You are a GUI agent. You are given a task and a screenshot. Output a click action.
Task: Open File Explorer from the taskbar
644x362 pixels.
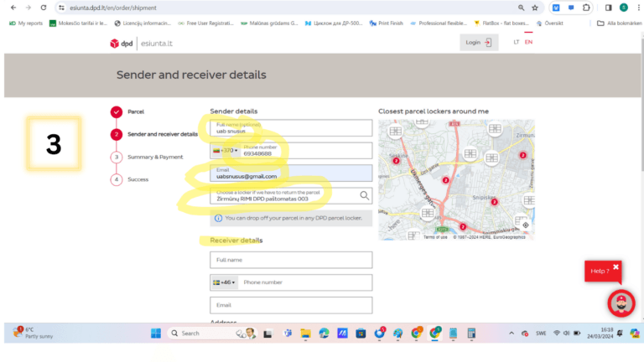pyautogui.click(x=306, y=333)
